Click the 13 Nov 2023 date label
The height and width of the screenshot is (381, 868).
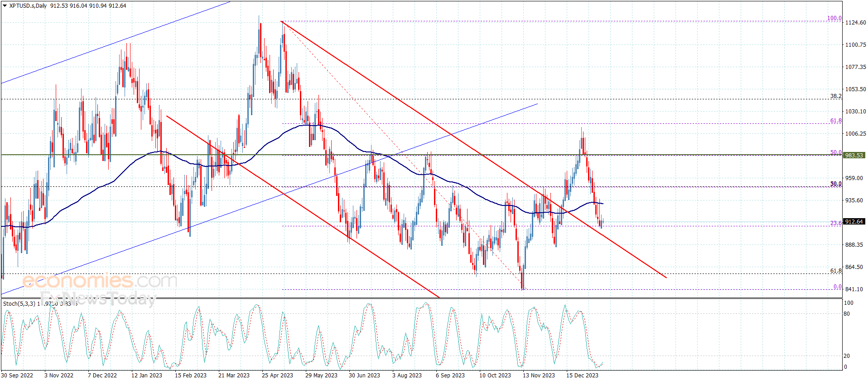(539, 375)
